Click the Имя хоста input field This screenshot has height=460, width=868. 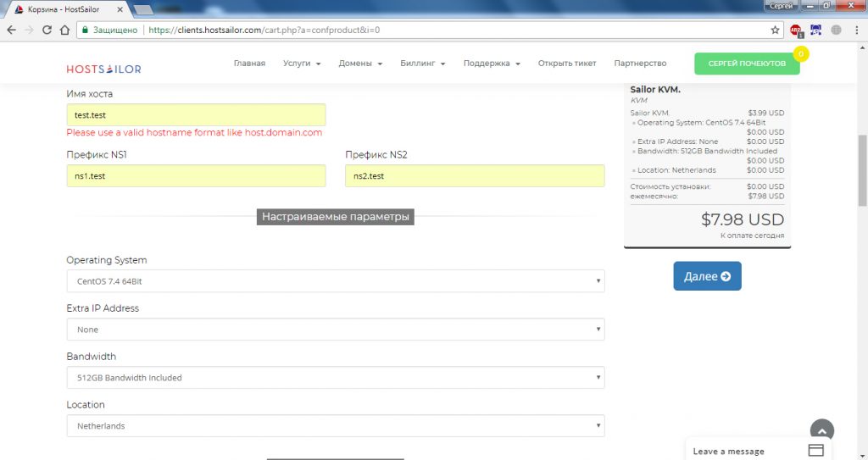coord(196,115)
